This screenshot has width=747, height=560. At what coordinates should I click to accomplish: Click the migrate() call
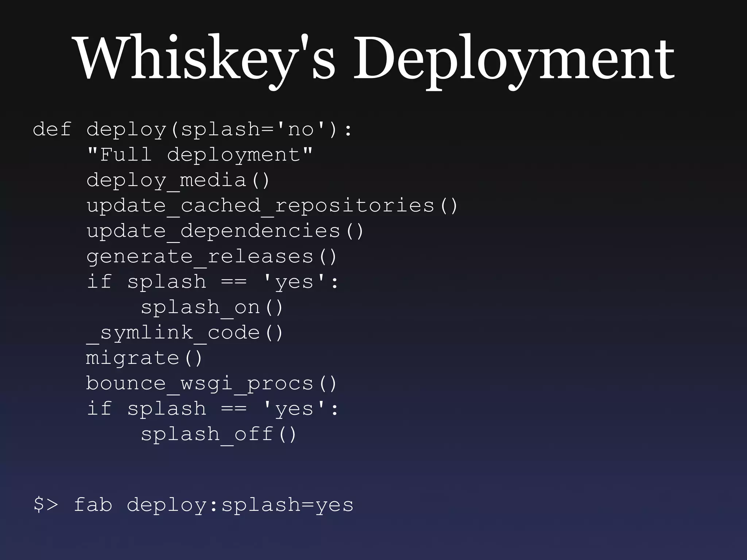pos(144,358)
